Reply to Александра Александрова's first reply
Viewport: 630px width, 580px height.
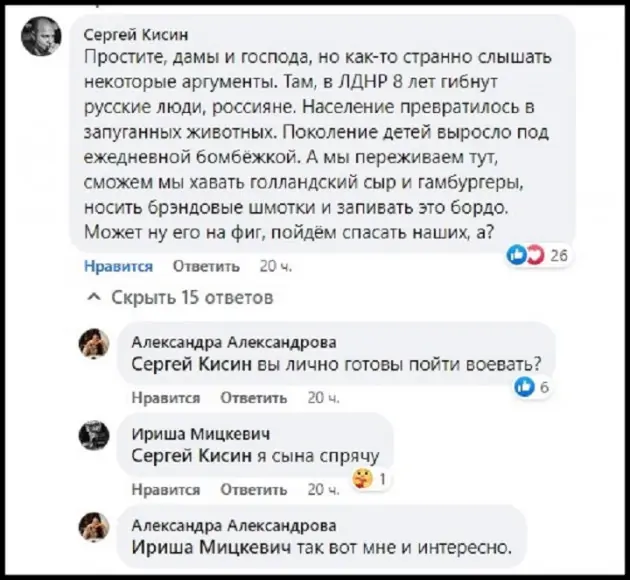point(254,398)
